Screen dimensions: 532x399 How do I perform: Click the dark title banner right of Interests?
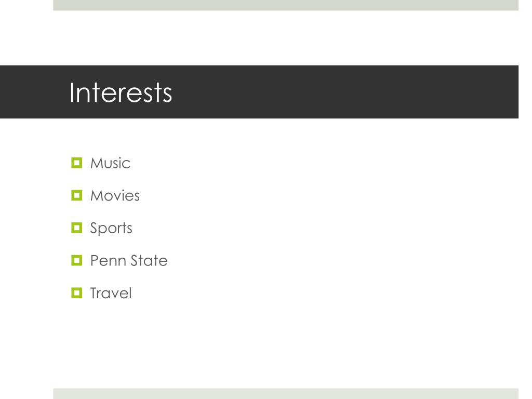click(x=345, y=92)
